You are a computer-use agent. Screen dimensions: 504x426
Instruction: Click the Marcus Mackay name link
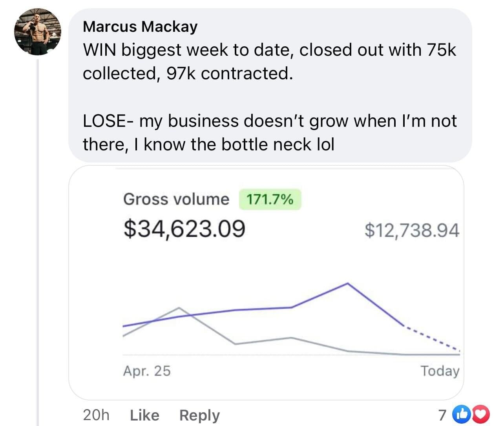pos(140,27)
